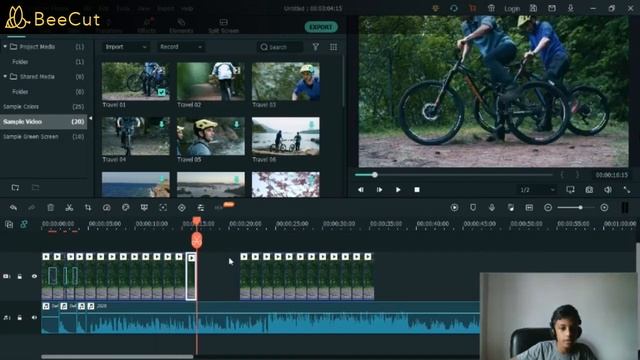Screen dimensions: 640x360
Task: Toggle the audio track lock
Action: [20, 318]
